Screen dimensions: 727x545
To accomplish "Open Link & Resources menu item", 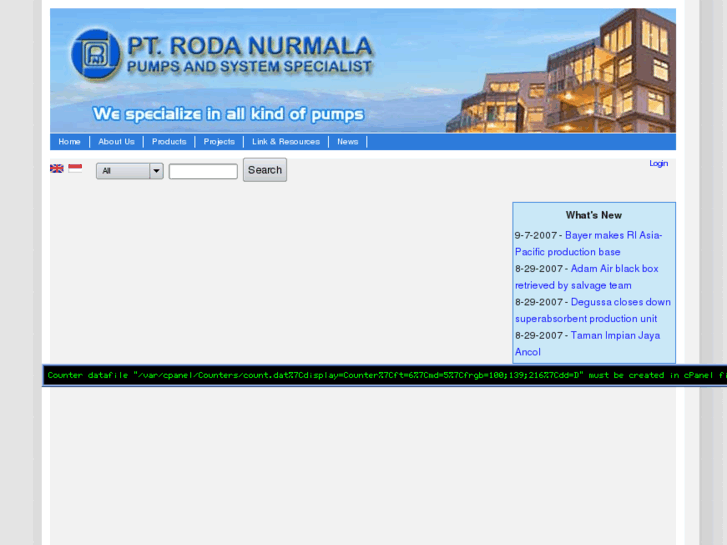I will 286,142.
